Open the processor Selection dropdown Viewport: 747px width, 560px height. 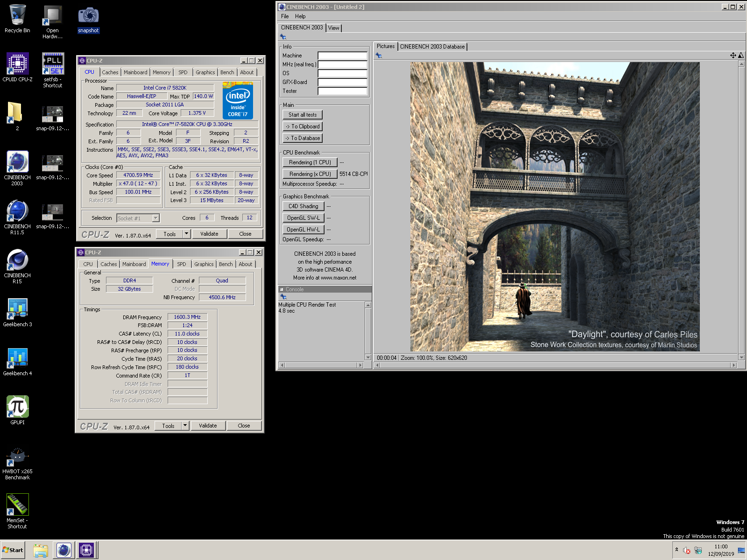(156, 218)
